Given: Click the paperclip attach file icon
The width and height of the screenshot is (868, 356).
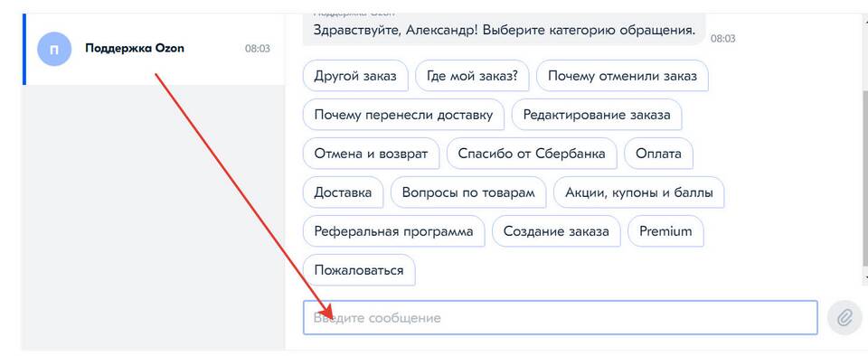Looking at the screenshot, I should pyautogui.click(x=844, y=318).
